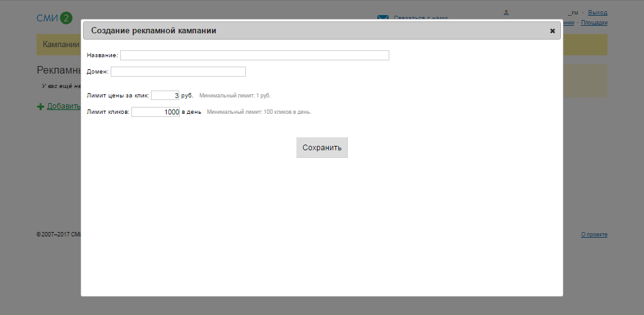
Task: Open the О проекте footer link
Action: point(594,235)
